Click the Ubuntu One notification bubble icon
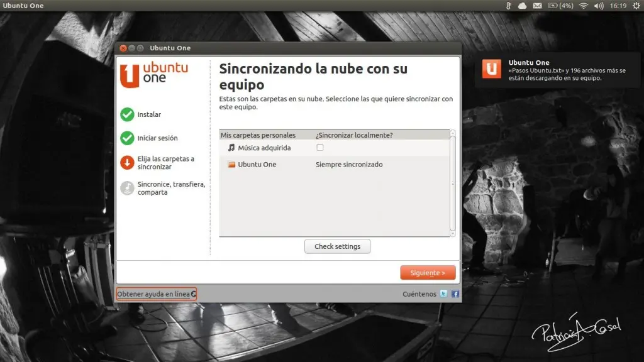Screen dimensions: 644x362 492,69
